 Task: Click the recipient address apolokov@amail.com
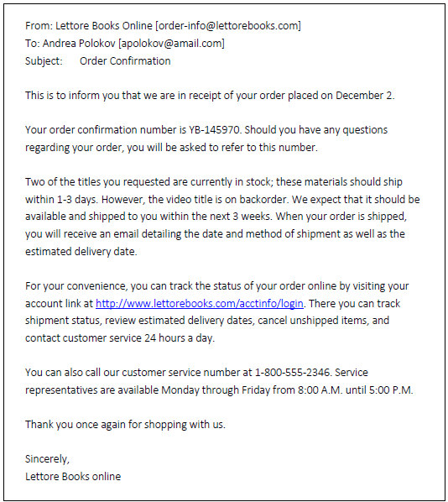pos(171,43)
